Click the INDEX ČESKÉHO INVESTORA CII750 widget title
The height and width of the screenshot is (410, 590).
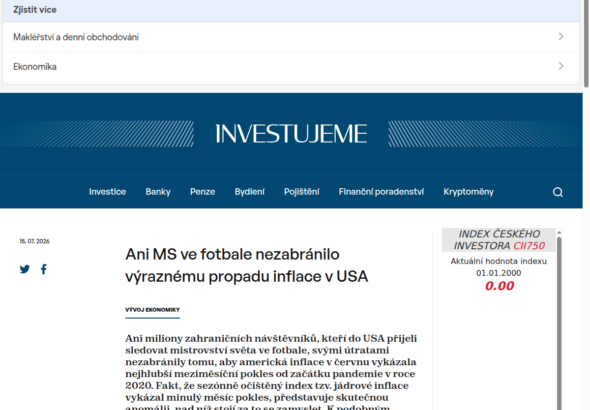(499, 240)
